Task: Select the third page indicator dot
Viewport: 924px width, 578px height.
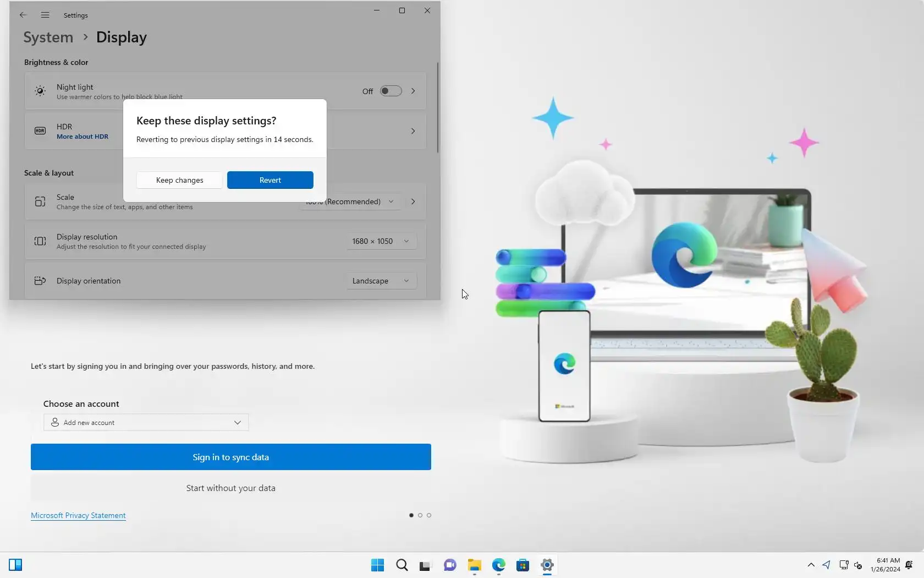Action: (429, 515)
